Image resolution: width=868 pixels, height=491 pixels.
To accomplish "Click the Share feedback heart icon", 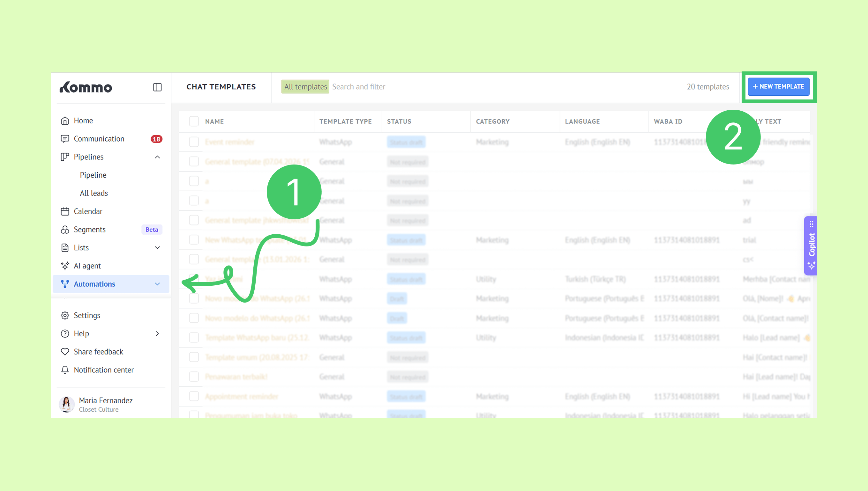I will tap(65, 352).
